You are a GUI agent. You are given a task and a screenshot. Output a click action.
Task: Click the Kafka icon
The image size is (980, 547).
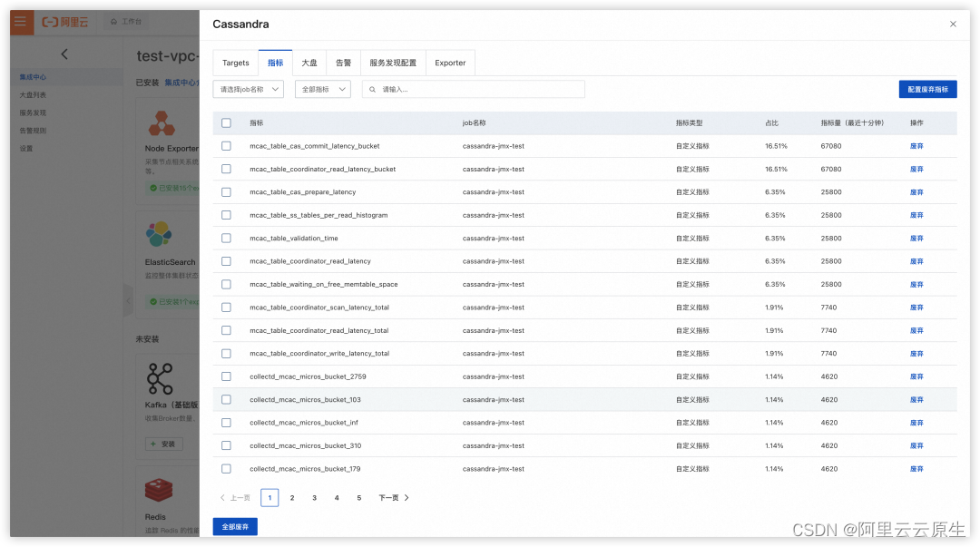point(160,378)
